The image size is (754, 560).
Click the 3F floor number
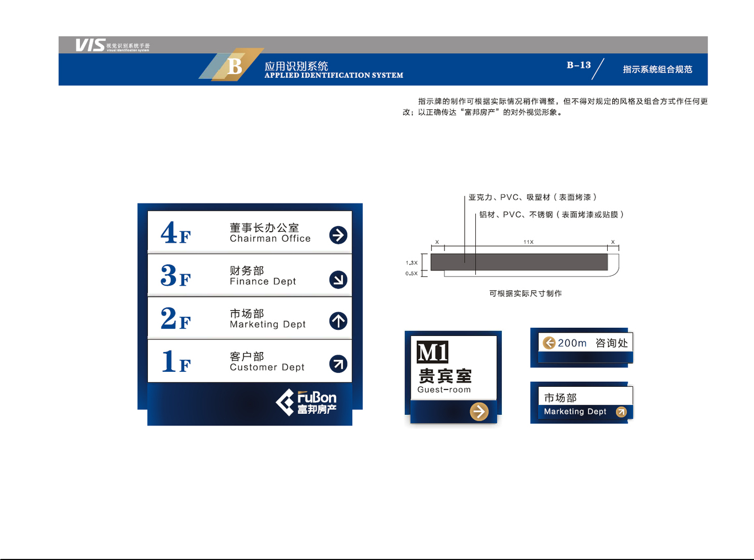(176, 276)
